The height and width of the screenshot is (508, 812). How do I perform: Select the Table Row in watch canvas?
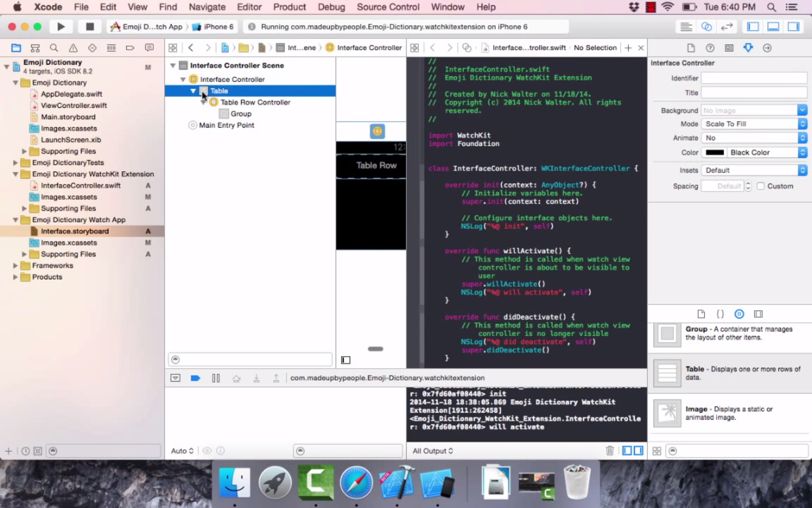(372, 166)
